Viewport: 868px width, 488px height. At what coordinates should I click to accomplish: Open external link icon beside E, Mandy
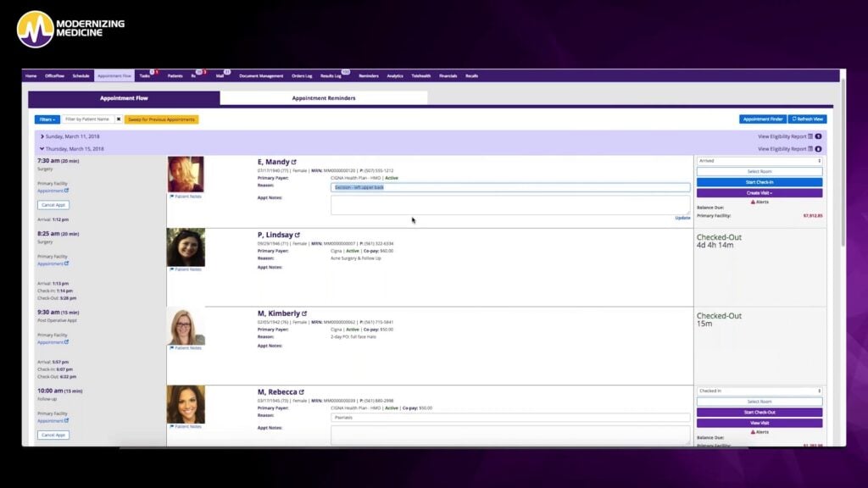(294, 162)
